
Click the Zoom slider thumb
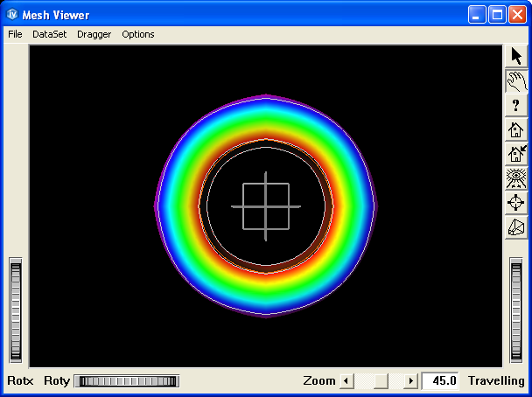pyautogui.click(x=381, y=381)
